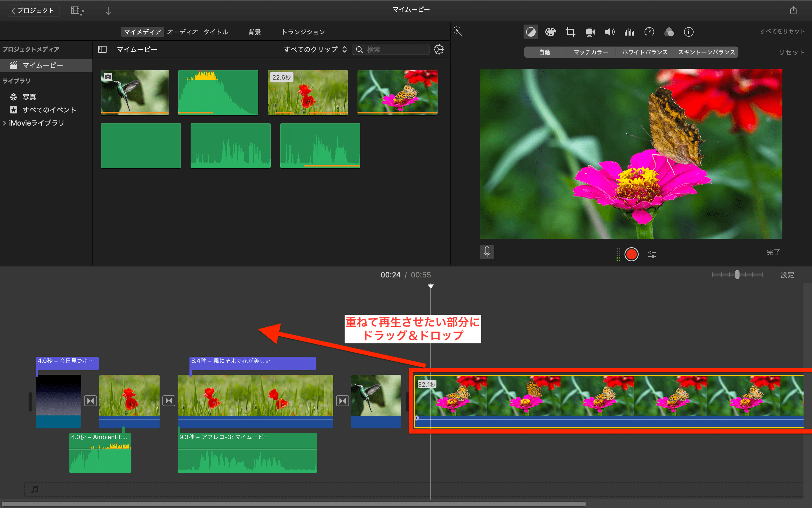Open browser settings gear icon

tap(438, 49)
